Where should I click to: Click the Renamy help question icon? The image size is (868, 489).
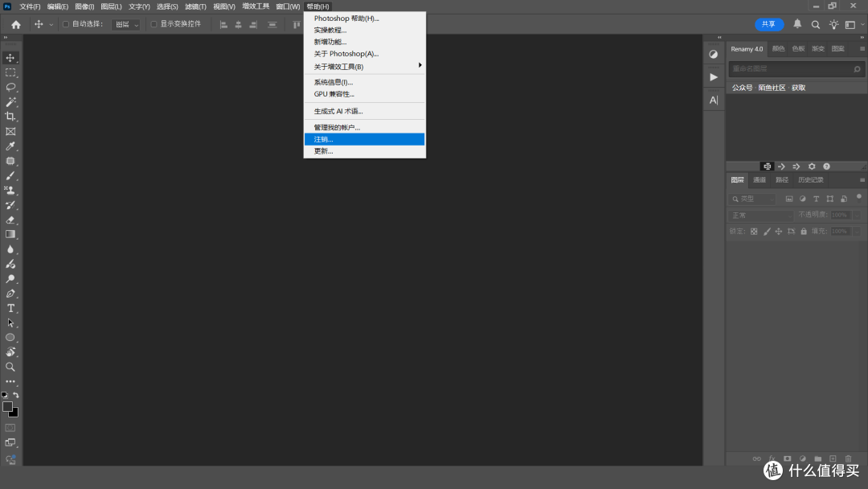pyautogui.click(x=826, y=166)
